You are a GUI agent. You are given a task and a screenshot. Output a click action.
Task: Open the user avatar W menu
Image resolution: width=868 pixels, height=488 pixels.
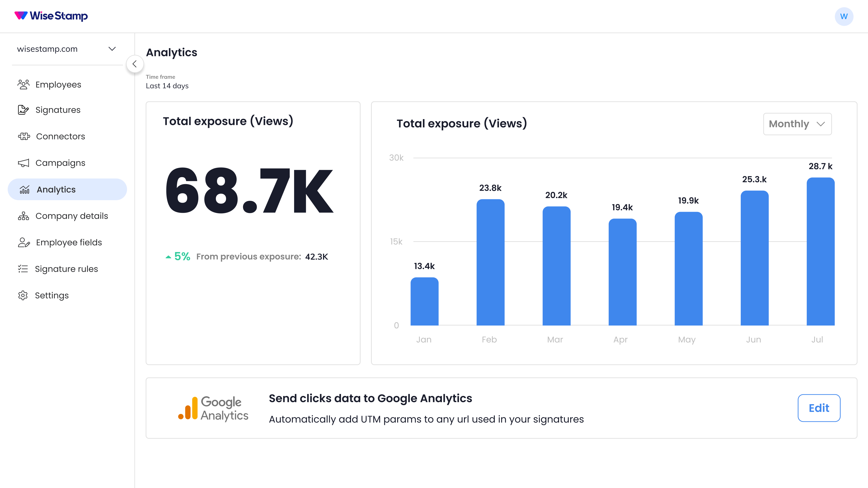pyautogui.click(x=843, y=16)
